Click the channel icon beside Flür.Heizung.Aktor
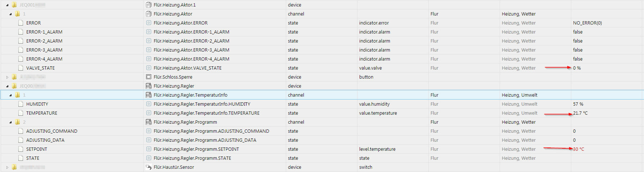 148,14
